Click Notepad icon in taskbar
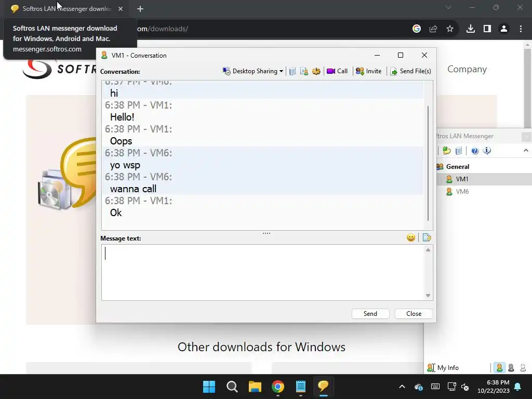 pos(301,387)
